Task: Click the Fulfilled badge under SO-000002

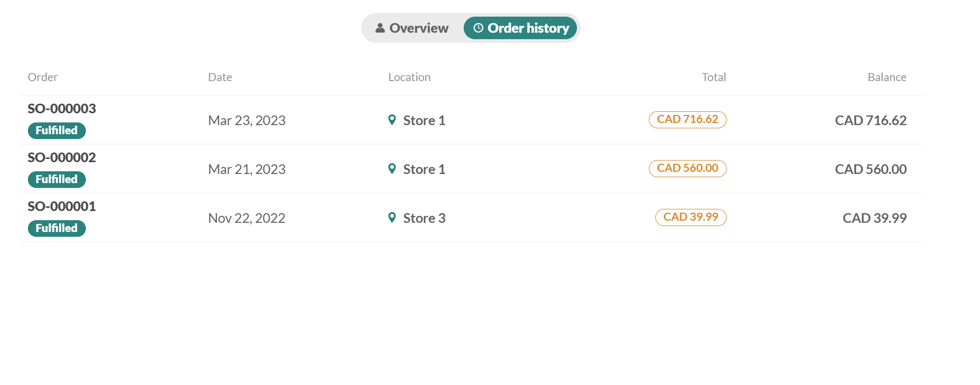Action: tap(56, 179)
